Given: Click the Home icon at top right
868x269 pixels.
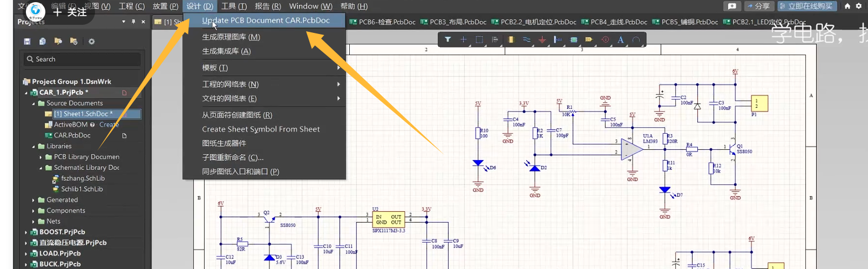Looking at the screenshot, I should coord(847,6).
